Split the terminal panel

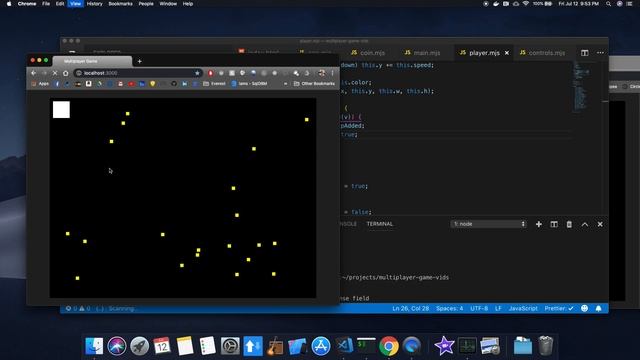(x=554, y=224)
